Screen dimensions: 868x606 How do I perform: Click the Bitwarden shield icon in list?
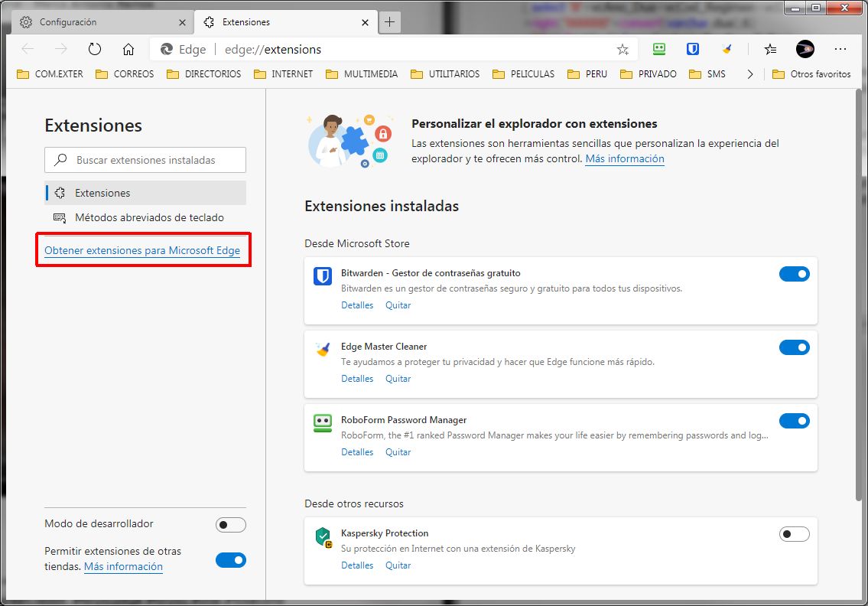click(322, 276)
